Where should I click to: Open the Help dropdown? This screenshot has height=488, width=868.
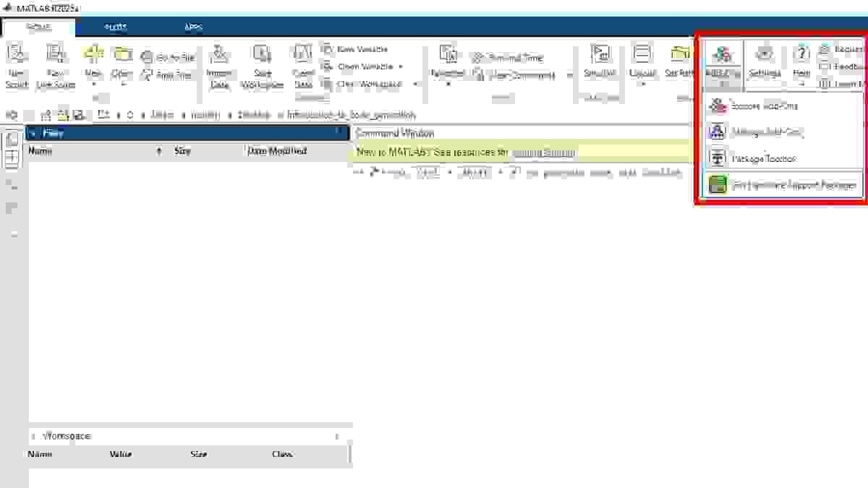coord(801,65)
